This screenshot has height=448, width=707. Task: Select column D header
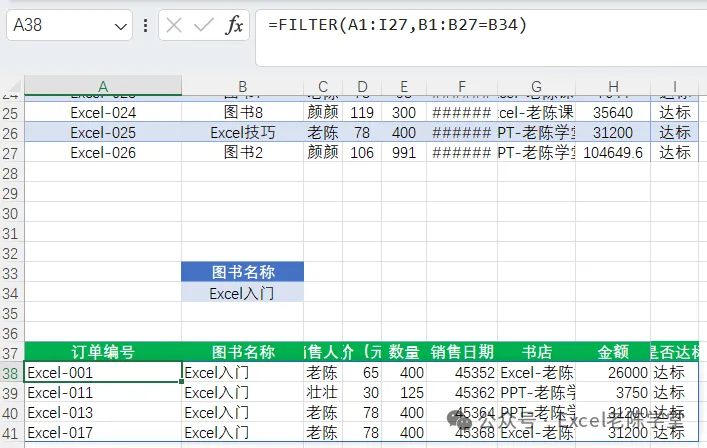[362, 86]
